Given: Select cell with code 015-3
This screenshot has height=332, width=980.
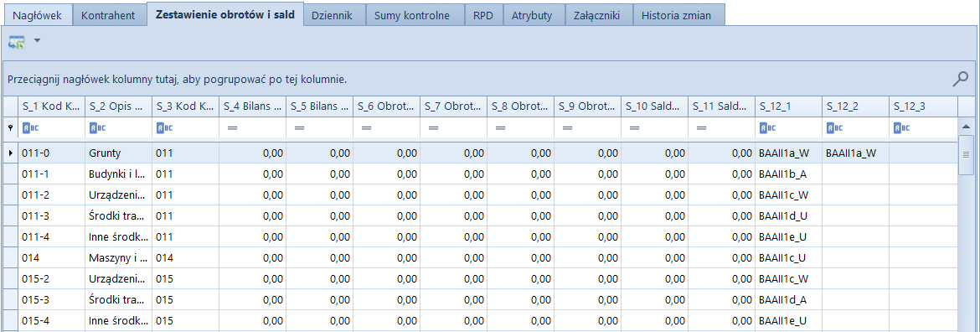Looking at the screenshot, I should tap(51, 299).
